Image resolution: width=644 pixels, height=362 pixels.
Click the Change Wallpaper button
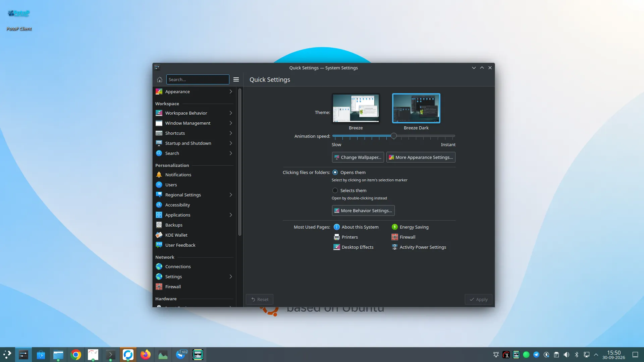pos(358,157)
